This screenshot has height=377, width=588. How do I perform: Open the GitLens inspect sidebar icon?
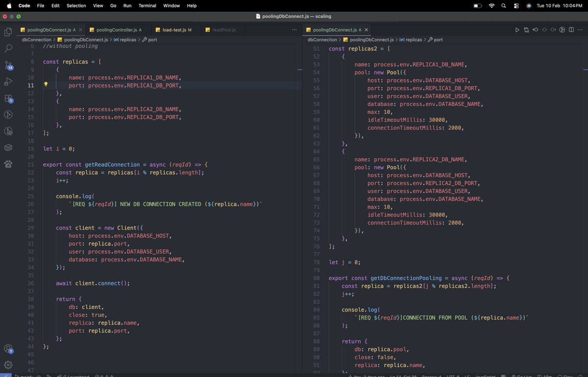pyautogui.click(x=8, y=131)
